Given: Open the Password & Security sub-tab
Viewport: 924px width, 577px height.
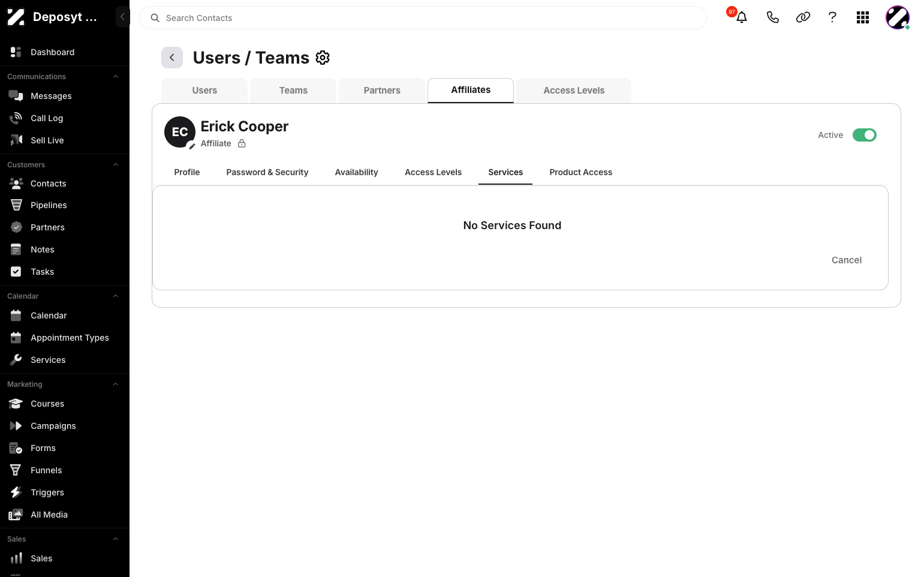Looking at the screenshot, I should 267,172.
